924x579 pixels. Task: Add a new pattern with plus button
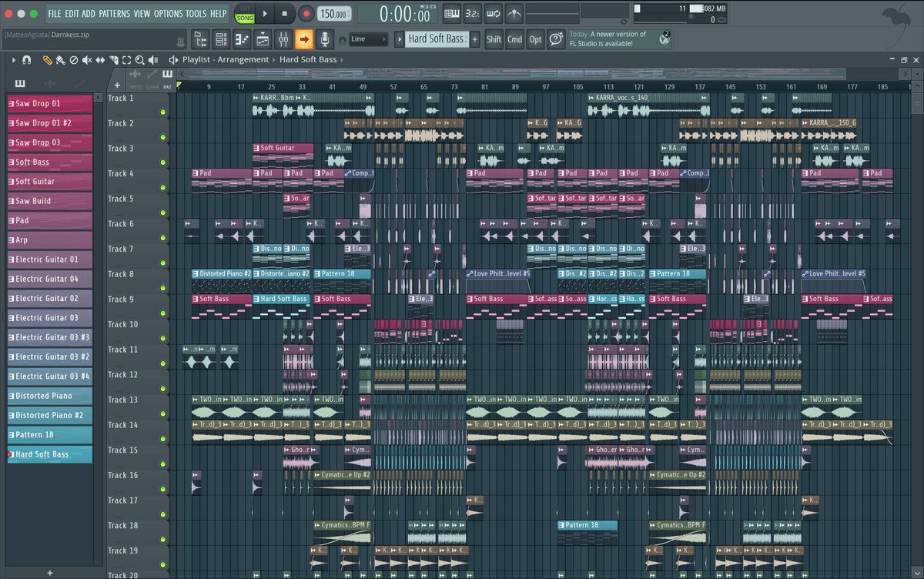[474, 39]
